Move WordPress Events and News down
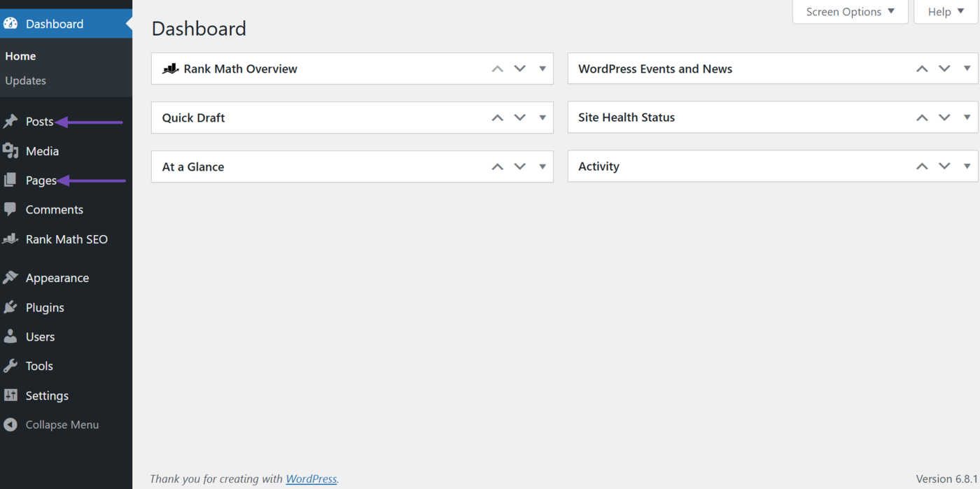 (944, 69)
